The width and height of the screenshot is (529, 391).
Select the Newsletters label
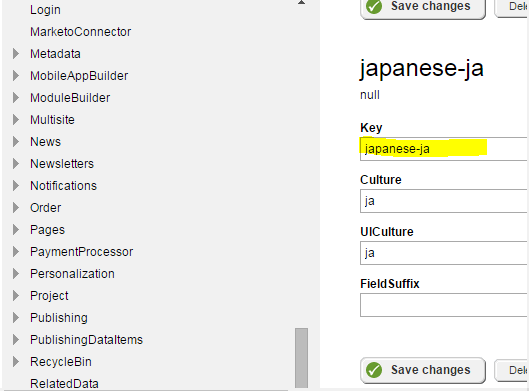click(62, 164)
